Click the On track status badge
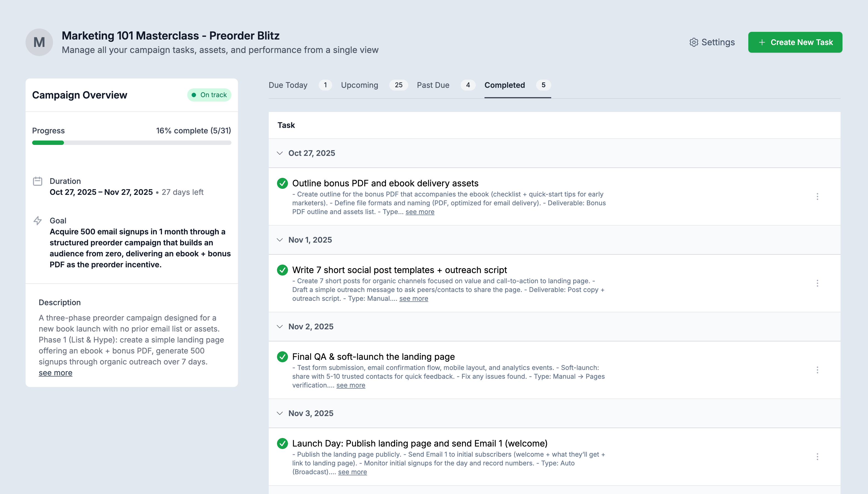 pos(209,95)
